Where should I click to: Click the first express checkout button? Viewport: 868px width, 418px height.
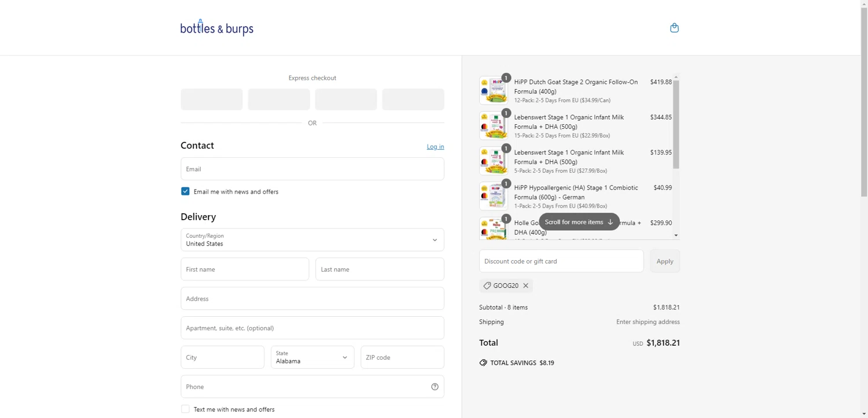tap(212, 99)
